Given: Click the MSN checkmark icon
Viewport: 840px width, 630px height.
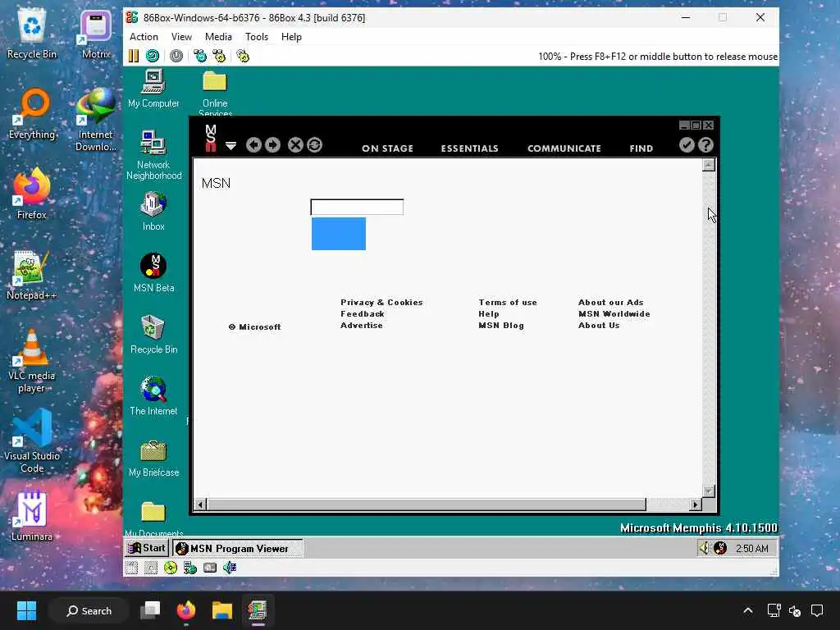Looking at the screenshot, I should pos(687,144).
